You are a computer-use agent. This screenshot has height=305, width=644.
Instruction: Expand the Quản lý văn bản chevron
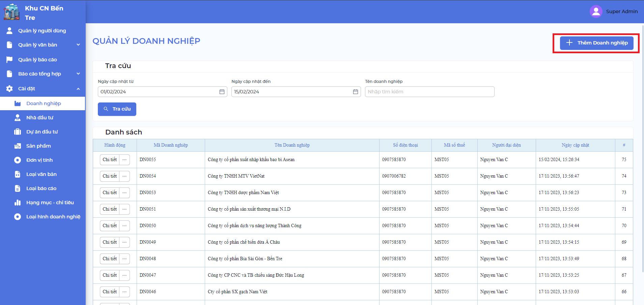[x=78, y=45]
